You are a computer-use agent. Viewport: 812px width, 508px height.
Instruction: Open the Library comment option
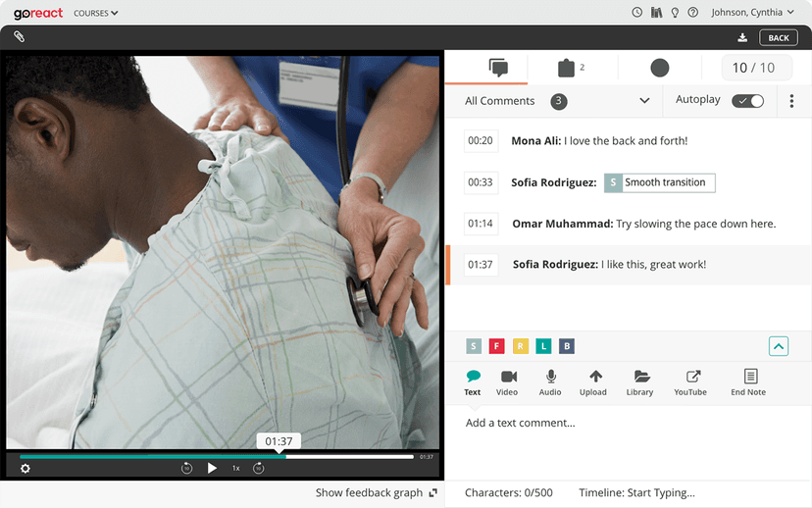point(640,383)
